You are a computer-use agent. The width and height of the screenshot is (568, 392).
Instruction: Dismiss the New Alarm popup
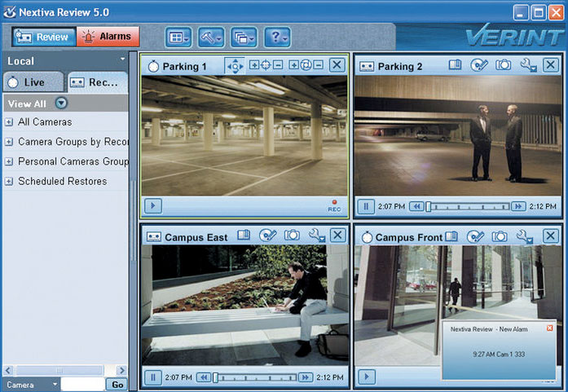click(549, 328)
